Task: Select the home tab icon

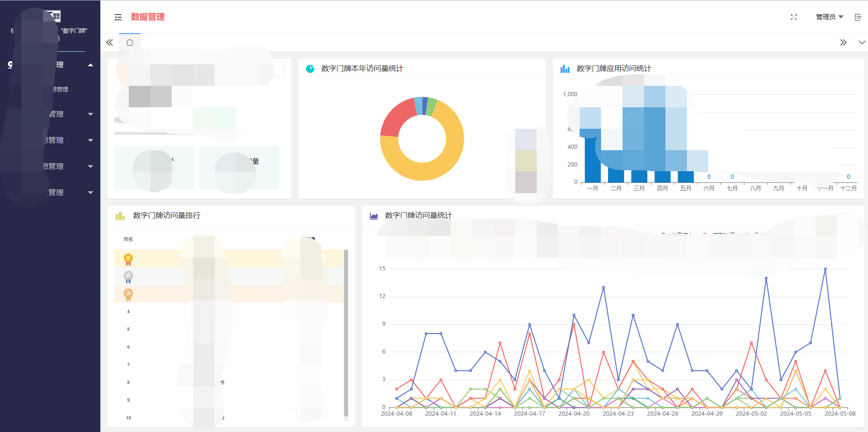Action: coord(130,42)
